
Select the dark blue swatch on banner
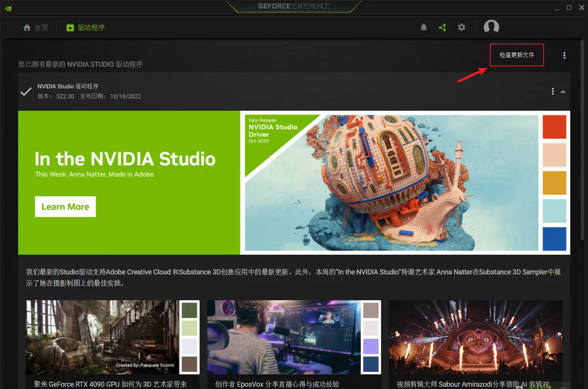pyautogui.click(x=554, y=239)
